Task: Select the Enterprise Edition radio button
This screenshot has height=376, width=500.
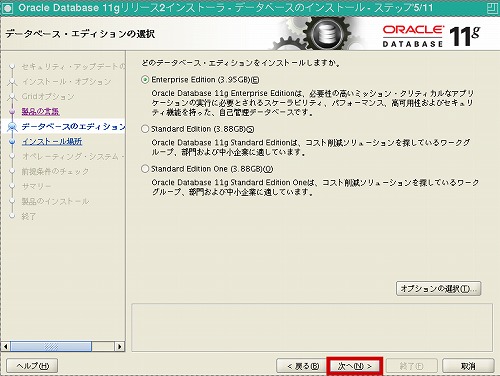Action: (x=145, y=80)
